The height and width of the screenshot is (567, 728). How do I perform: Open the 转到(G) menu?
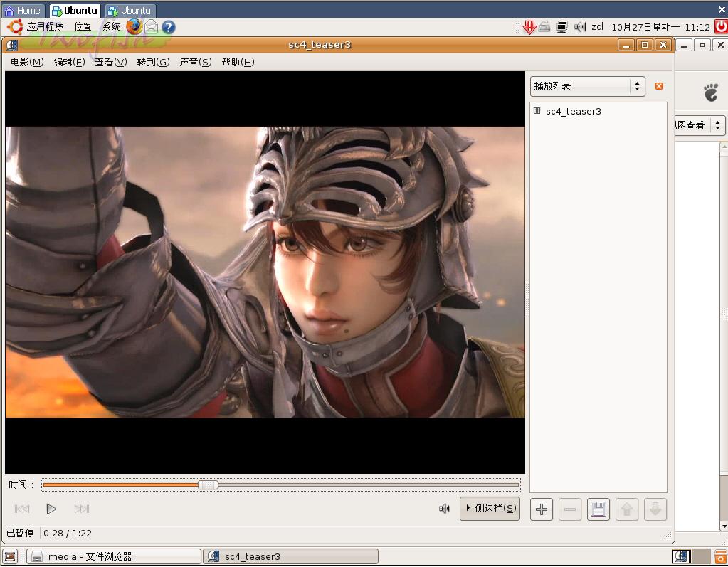click(153, 62)
